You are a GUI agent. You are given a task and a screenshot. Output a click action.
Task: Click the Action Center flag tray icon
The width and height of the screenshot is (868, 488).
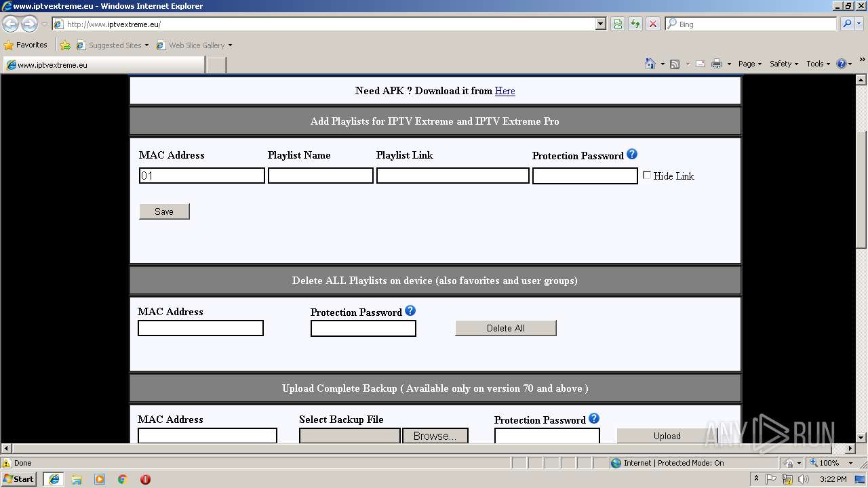772,479
